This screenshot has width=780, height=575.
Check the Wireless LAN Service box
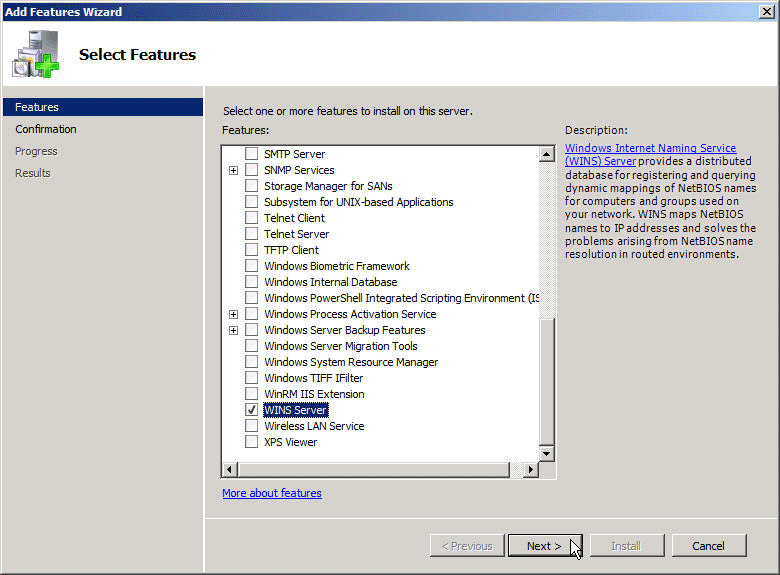[252, 426]
